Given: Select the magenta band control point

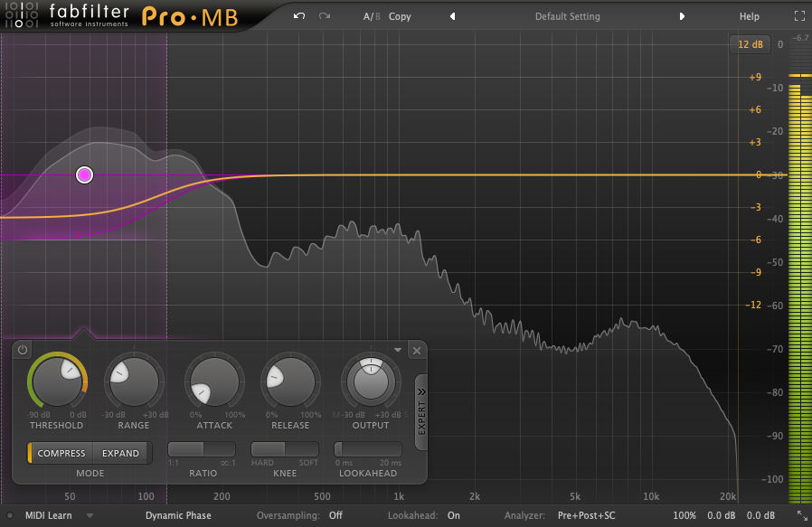Looking at the screenshot, I should (84, 175).
